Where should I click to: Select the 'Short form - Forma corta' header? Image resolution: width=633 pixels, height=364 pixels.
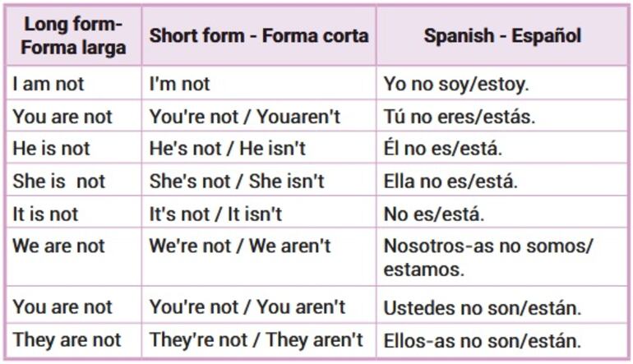pos(258,36)
